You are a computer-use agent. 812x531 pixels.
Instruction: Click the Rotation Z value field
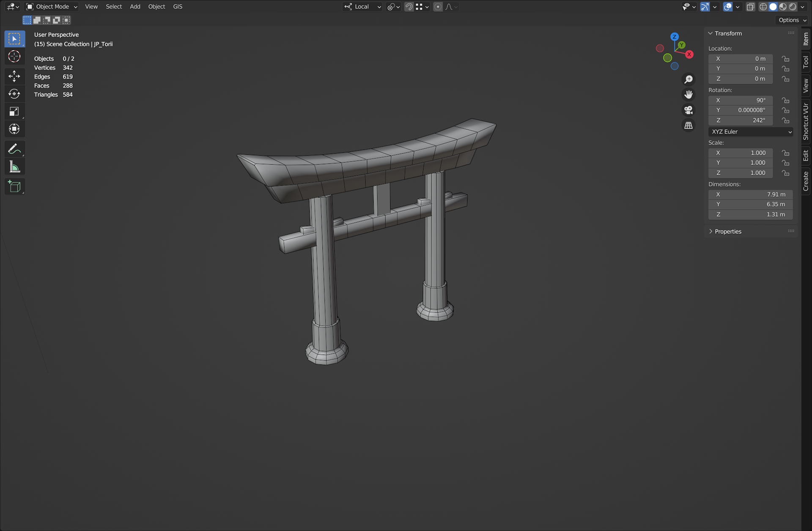[741, 120]
